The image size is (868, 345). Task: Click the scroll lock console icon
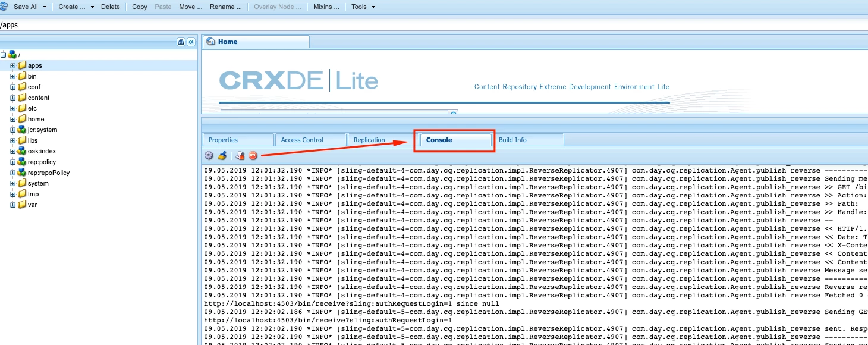[x=240, y=155]
